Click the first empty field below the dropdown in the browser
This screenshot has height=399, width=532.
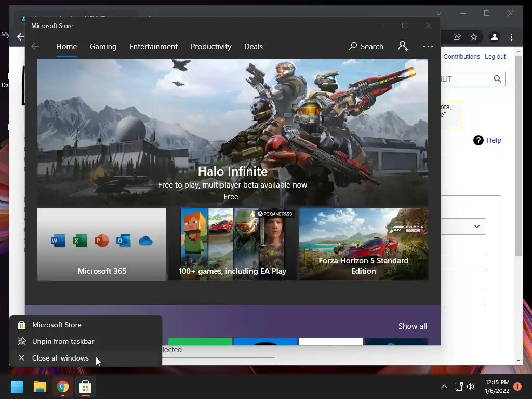[x=463, y=262]
